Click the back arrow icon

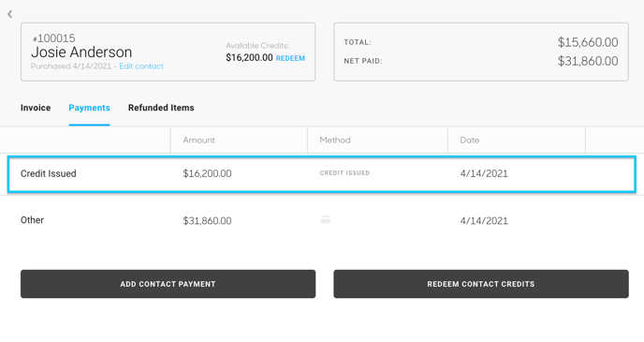coord(10,14)
